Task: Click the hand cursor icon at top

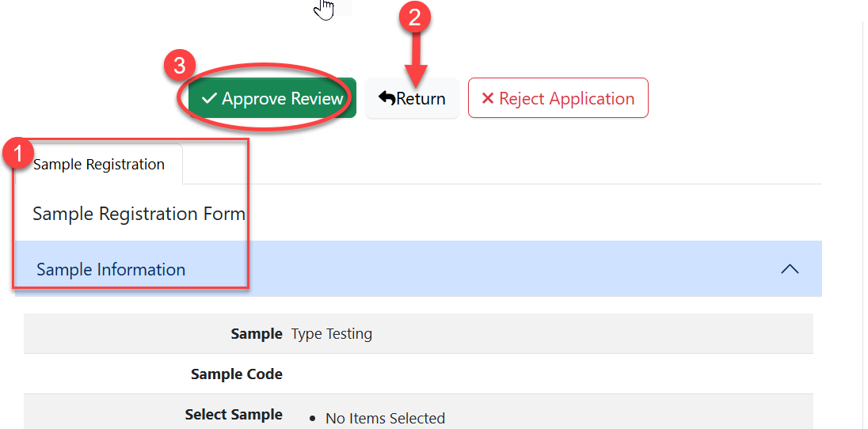Action: 324,9
